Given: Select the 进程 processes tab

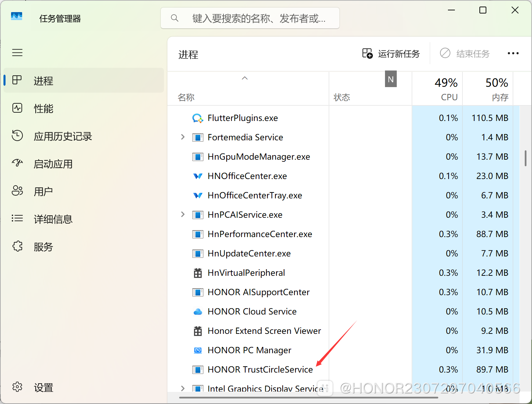Looking at the screenshot, I should (x=84, y=81).
